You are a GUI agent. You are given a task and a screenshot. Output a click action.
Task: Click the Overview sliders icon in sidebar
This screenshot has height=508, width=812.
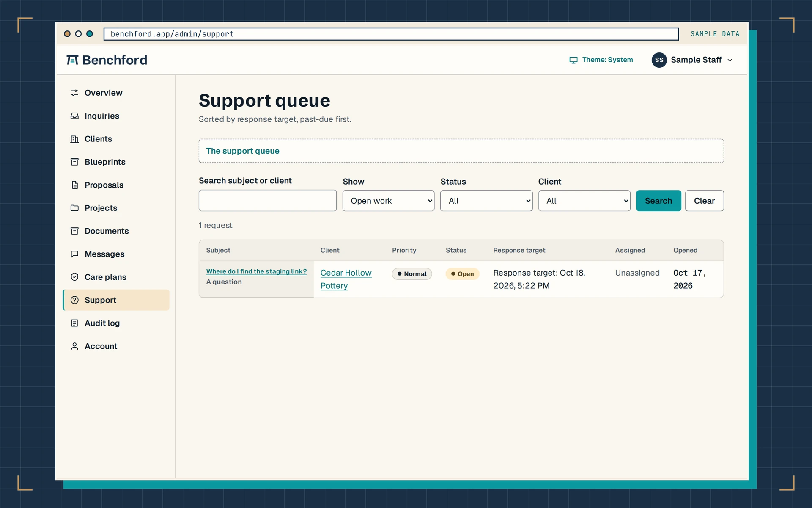(74, 93)
